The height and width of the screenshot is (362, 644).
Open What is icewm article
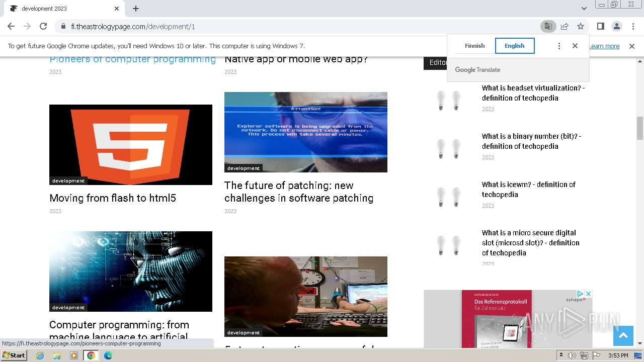coord(529,190)
